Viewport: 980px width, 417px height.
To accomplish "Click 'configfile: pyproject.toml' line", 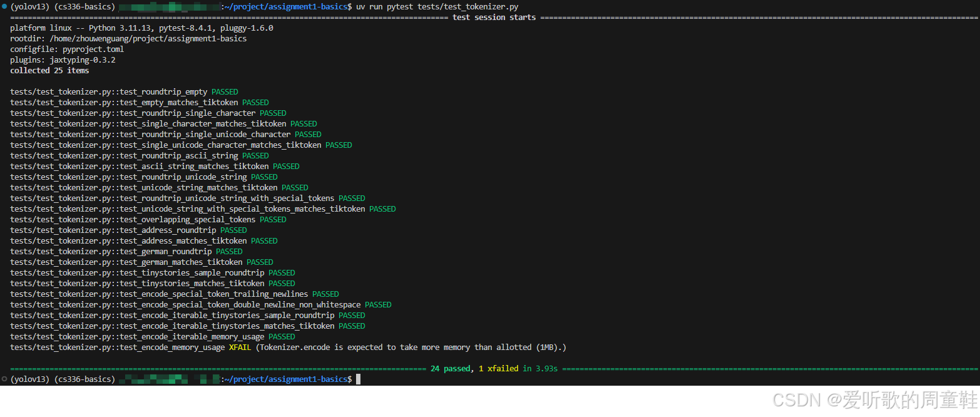I will (x=67, y=49).
